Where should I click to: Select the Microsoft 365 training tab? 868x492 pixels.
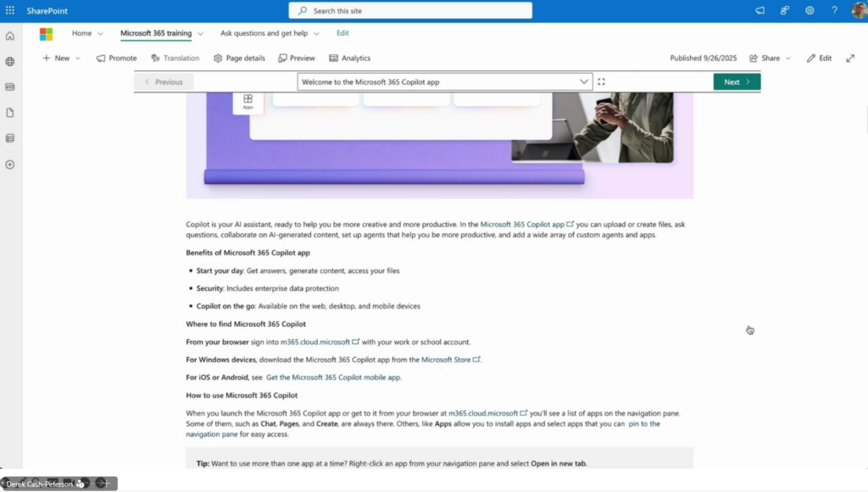click(156, 33)
